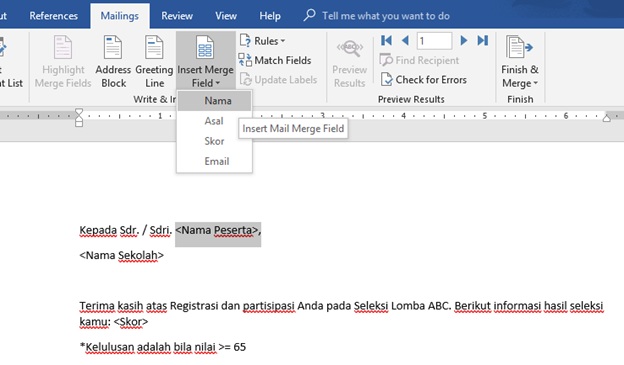Go to first record
Screen dimensions: 624x365
386,40
